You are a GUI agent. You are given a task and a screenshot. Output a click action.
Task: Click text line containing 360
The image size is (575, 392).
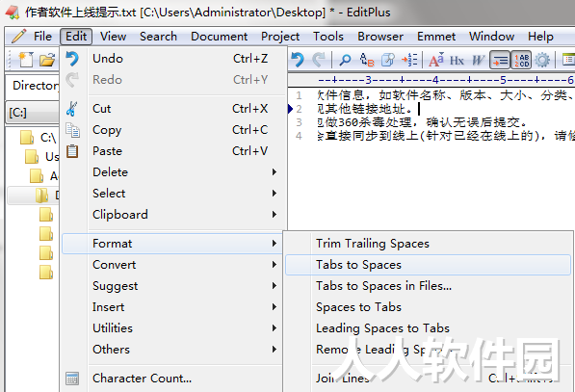(422, 122)
